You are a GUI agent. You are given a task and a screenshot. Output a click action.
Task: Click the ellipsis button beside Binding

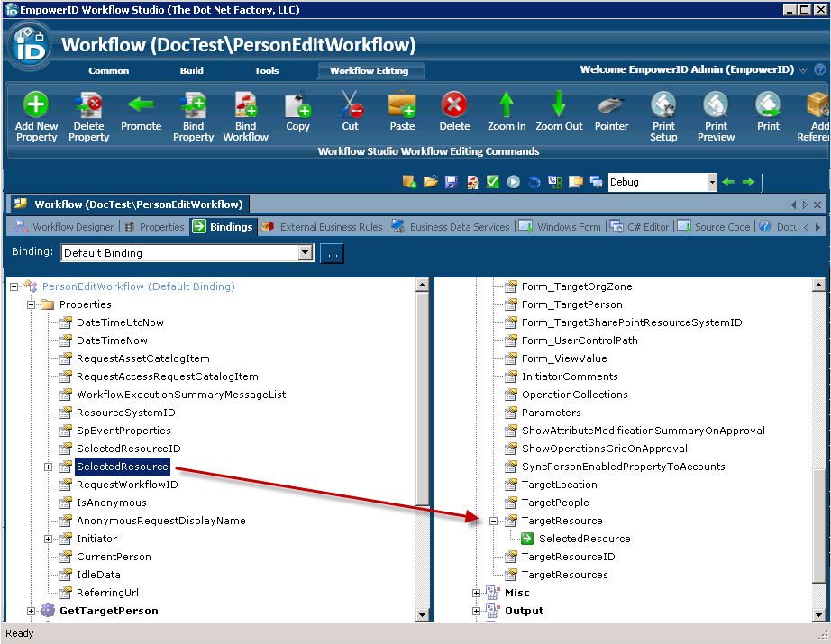(333, 253)
